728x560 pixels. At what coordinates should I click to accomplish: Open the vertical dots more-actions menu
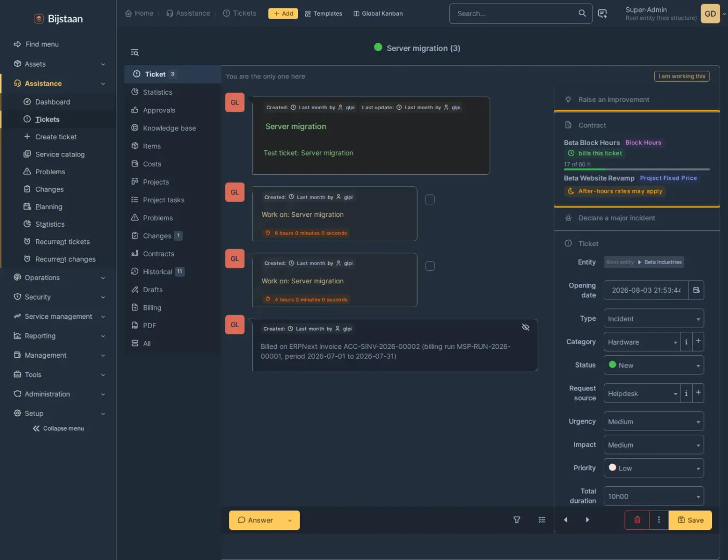[x=659, y=520]
